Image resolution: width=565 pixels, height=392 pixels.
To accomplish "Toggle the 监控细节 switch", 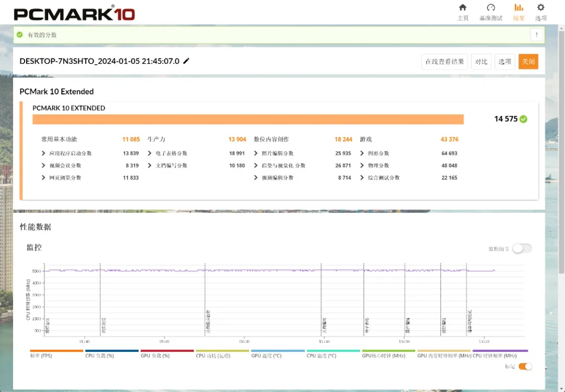I will (522, 248).
